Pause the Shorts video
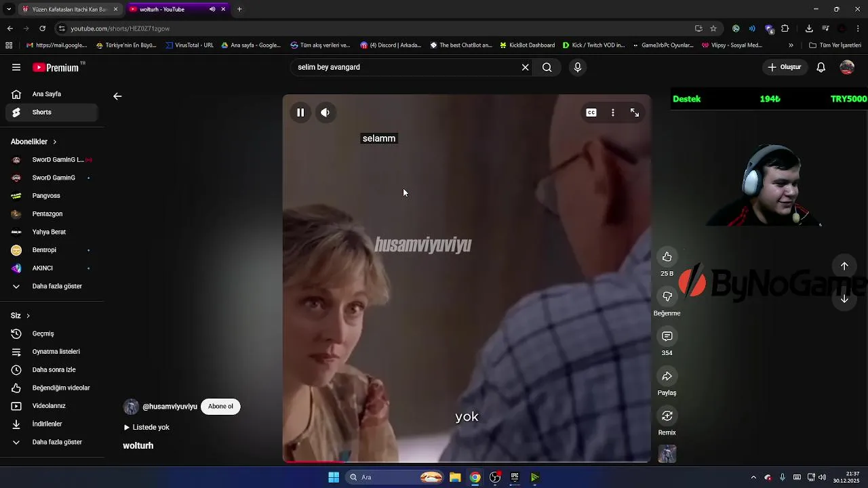The image size is (868, 488). coord(300,113)
